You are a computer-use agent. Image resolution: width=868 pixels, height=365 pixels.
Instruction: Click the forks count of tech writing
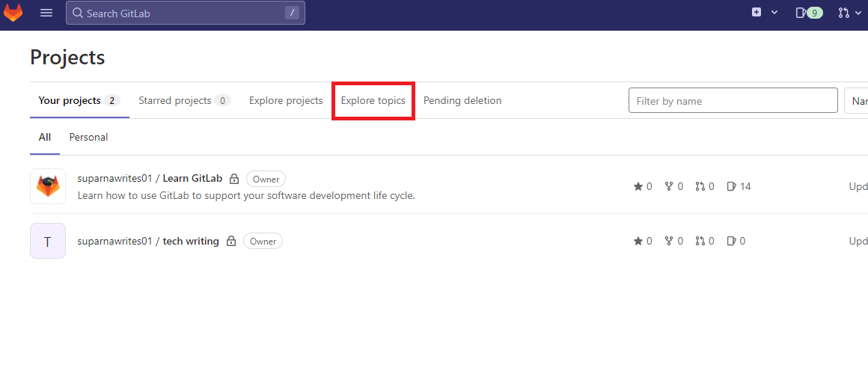[x=673, y=241]
